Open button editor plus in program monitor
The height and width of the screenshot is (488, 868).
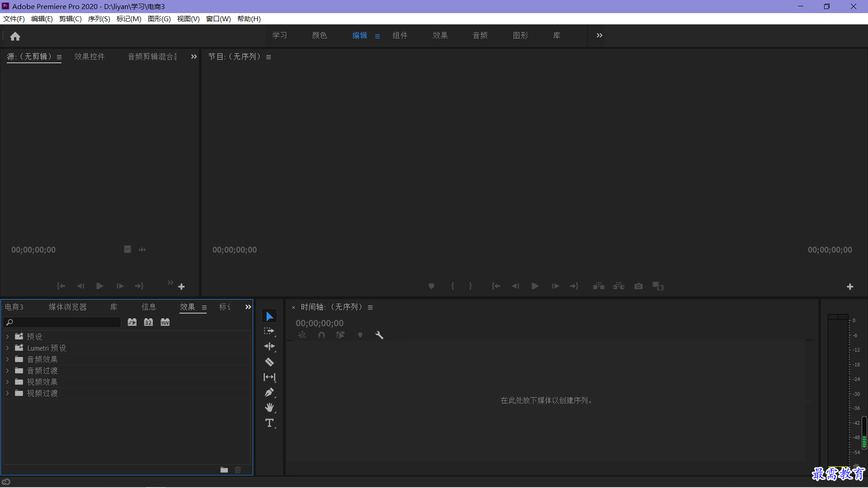click(x=850, y=287)
